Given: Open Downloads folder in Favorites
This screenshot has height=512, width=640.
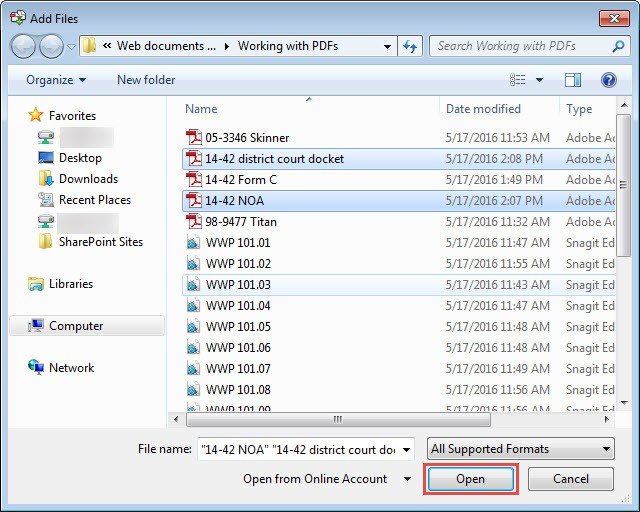Looking at the screenshot, I should [88, 179].
